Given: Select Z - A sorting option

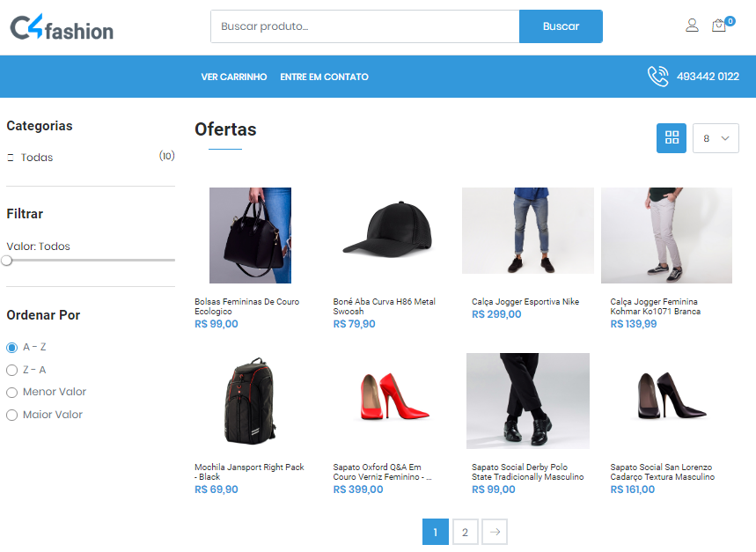Looking at the screenshot, I should click(x=12, y=370).
